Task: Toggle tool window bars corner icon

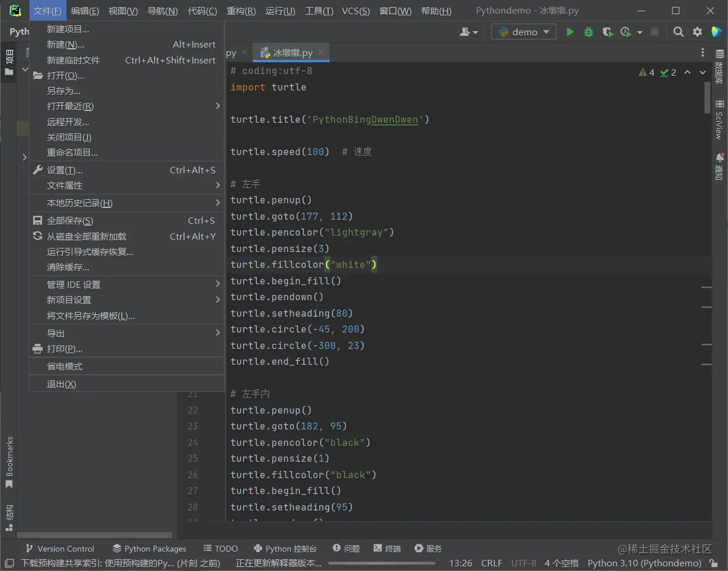Action: point(9,563)
